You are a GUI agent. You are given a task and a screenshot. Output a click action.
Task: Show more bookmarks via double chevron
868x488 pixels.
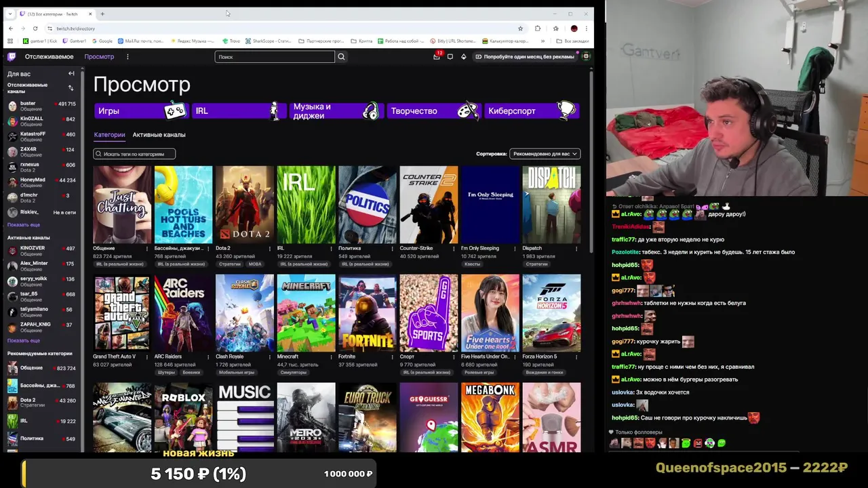pyautogui.click(x=542, y=41)
